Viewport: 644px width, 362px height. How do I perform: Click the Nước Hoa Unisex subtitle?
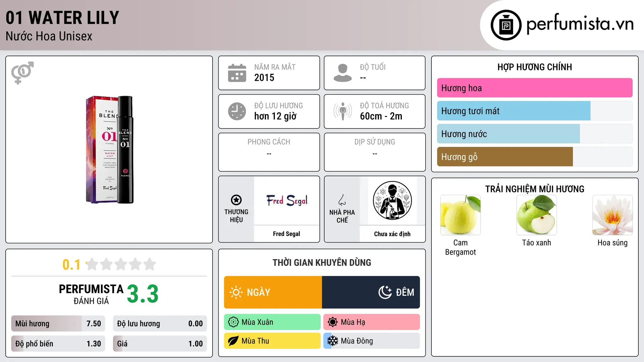(x=49, y=36)
